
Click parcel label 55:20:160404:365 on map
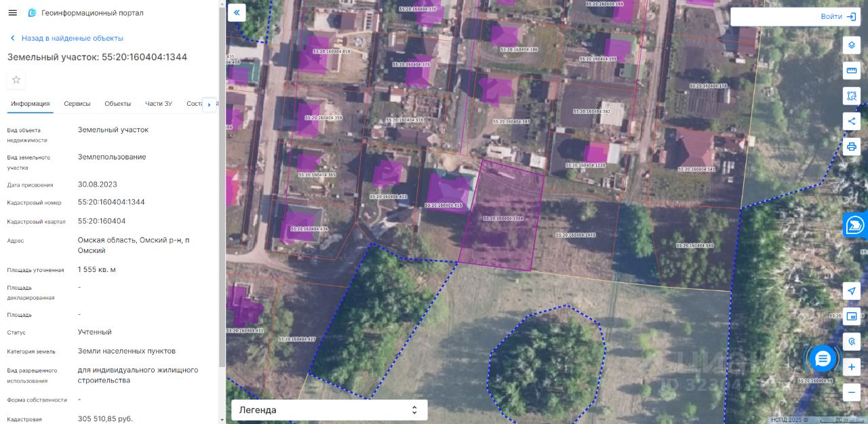(x=317, y=174)
